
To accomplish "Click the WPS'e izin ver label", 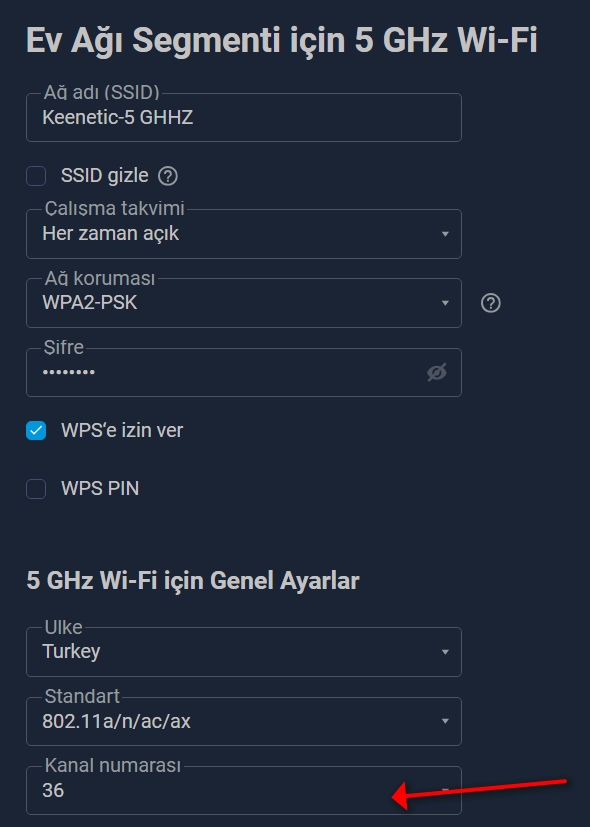I will pyautogui.click(x=122, y=430).
